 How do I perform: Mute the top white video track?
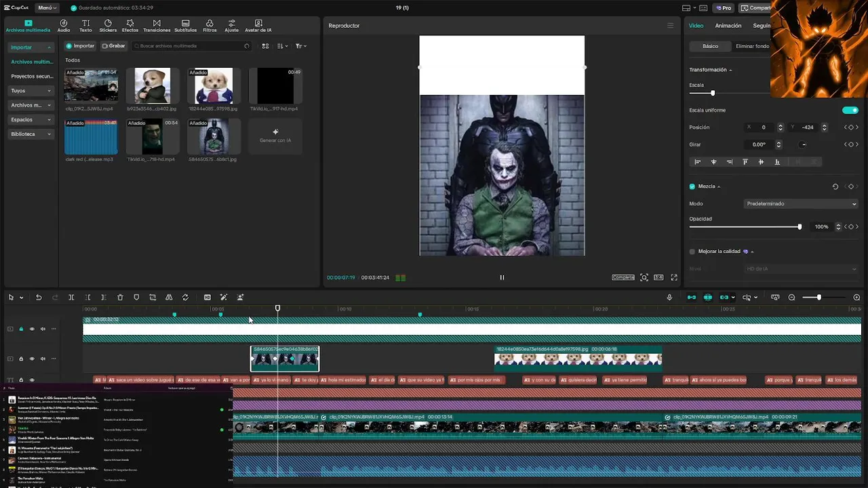[x=43, y=329]
